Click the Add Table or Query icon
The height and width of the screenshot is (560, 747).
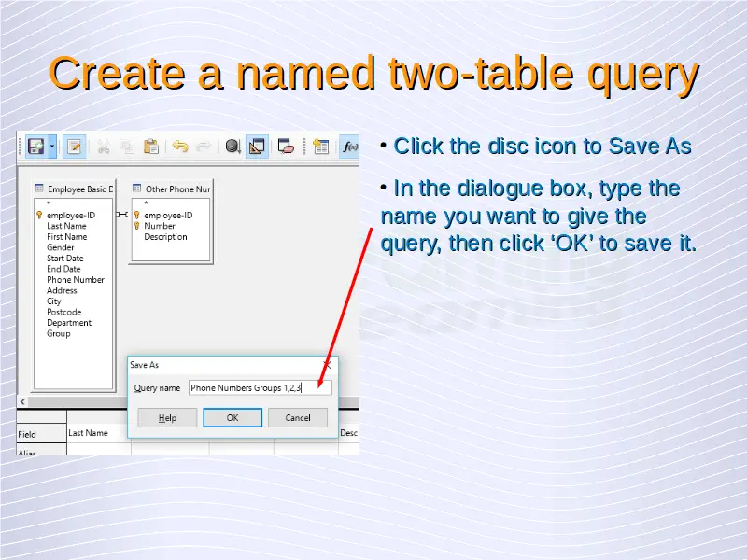coord(320,147)
